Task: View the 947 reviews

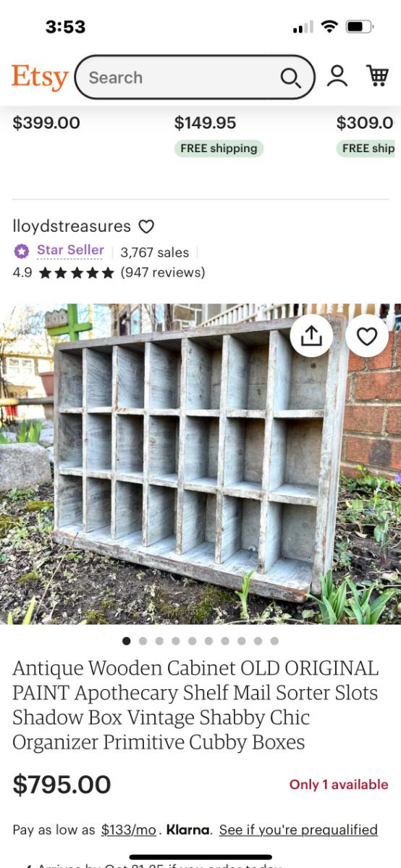Action: coord(163,272)
